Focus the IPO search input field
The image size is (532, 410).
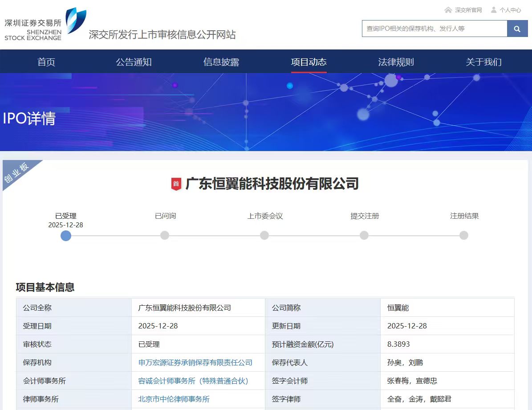tap(434, 29)
